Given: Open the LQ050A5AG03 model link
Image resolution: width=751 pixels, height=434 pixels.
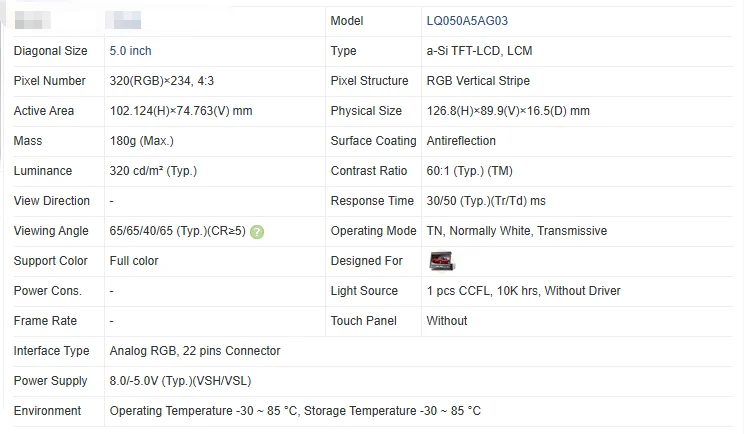Looking at the screenshot, I should point(467,21).
